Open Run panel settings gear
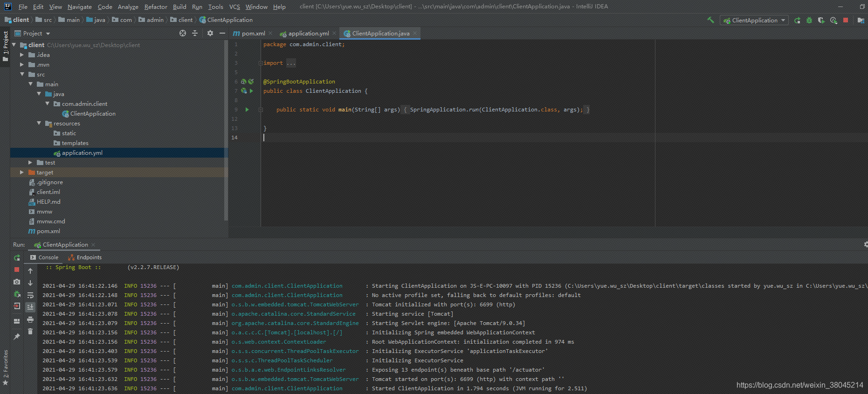 pos(865,244)
